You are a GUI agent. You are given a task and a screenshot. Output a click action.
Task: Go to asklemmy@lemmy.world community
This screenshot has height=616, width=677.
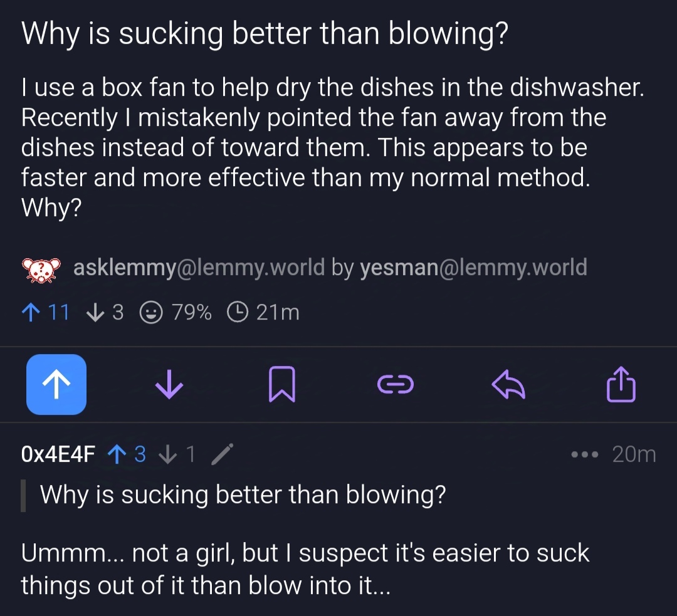pyautogui.click(x=199, y=267)
